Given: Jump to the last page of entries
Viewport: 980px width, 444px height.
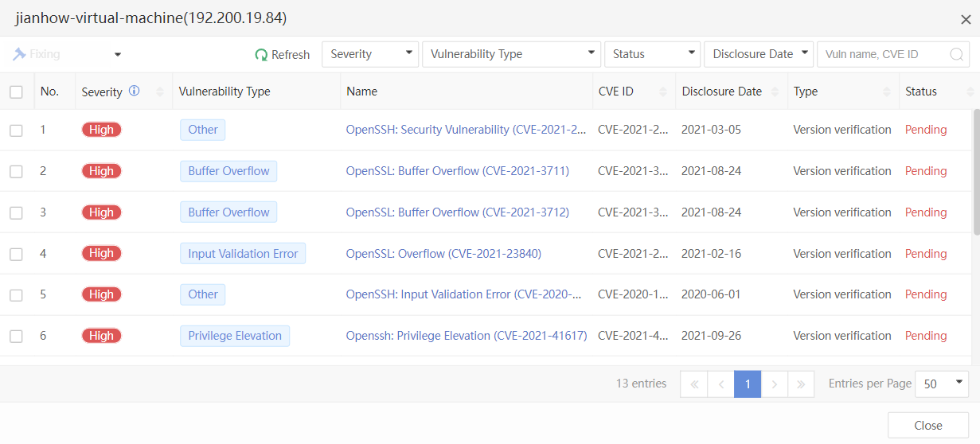Looking at the screenshot, I should click(801, 384).
